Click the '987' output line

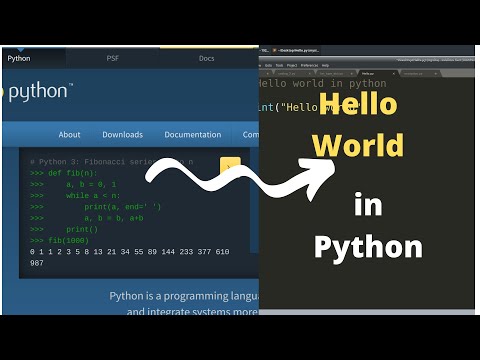37,263
